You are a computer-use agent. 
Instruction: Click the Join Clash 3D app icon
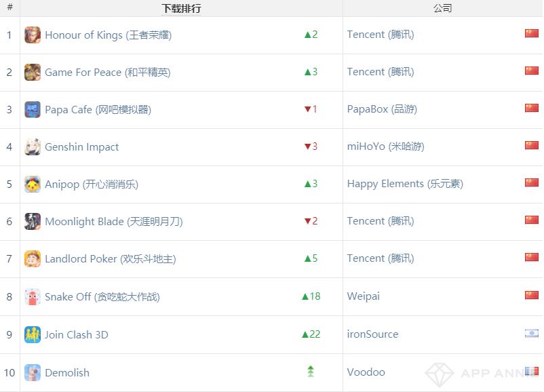[33, 334]
